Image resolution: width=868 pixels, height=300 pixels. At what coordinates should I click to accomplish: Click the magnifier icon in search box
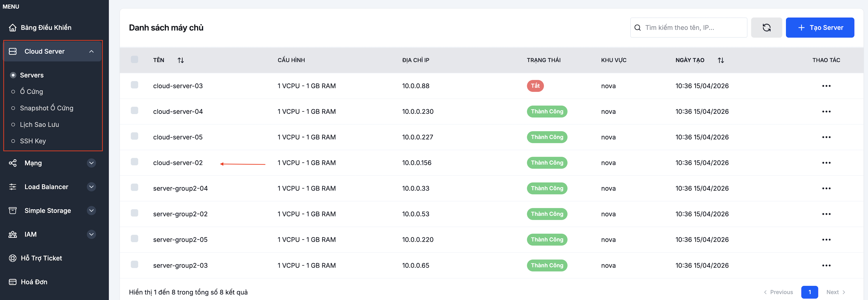637,28
